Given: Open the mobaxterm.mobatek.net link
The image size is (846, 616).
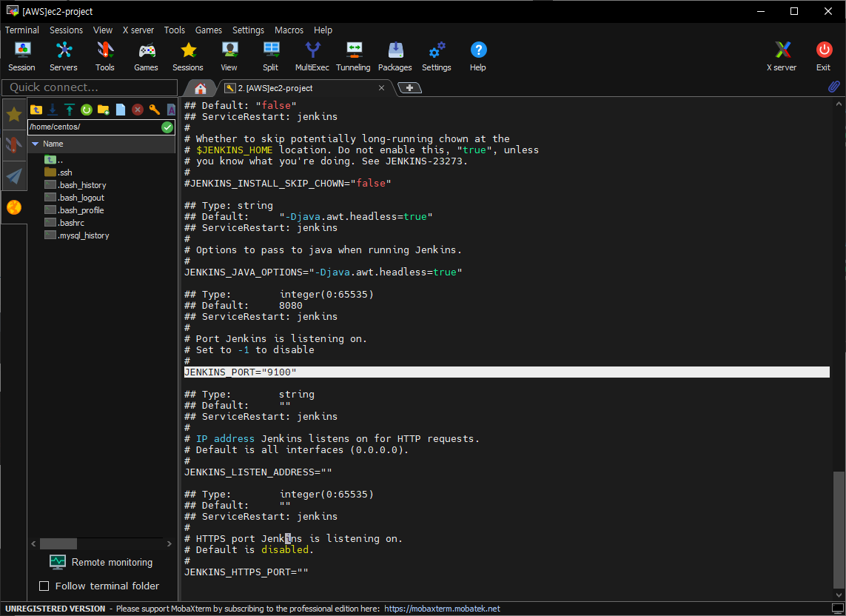Looking at the screenshot, I should [443, 609].
